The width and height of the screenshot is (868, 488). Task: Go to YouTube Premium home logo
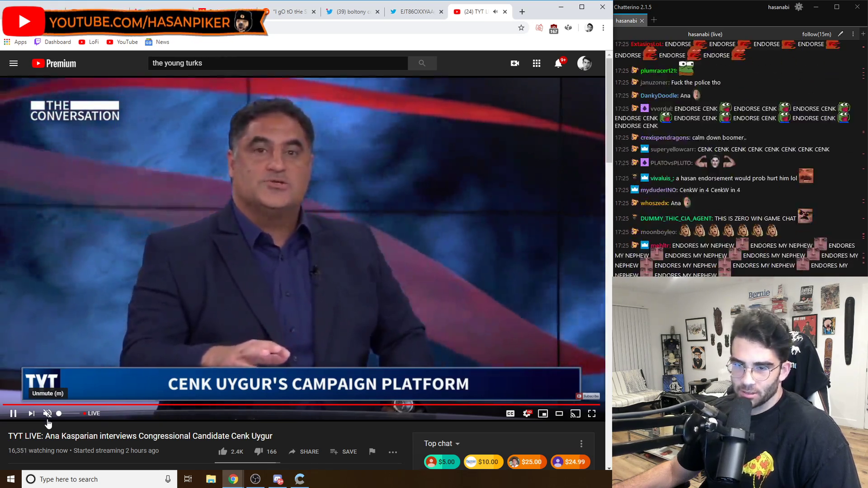pyautogui.click(x=54, y=63)
